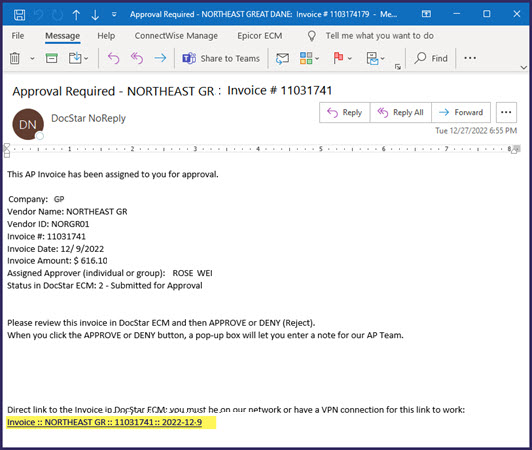This screenshot has height=450, width=532.
Task: Open the rules and send-to dropdown icon
Action: point(375,58)
